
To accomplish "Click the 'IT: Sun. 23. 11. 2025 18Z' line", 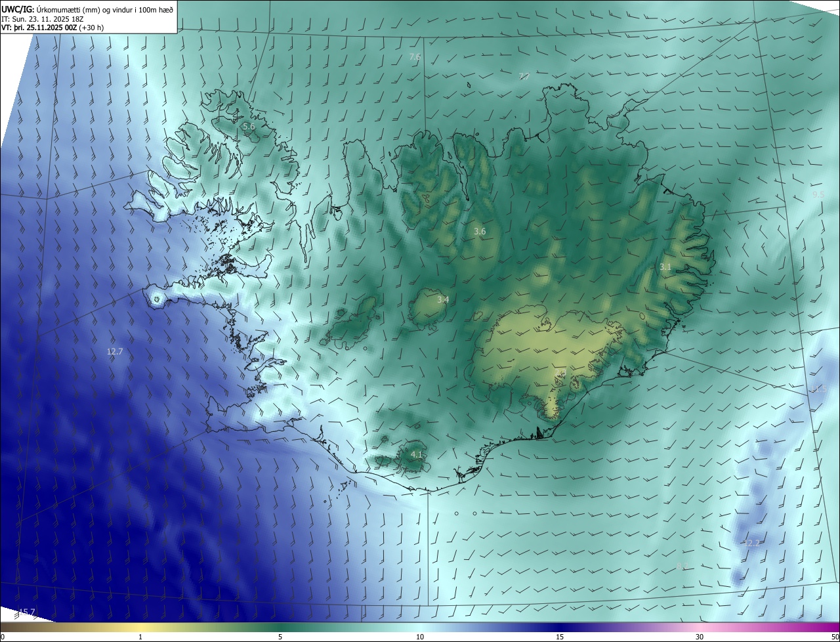I will point(43,19).
